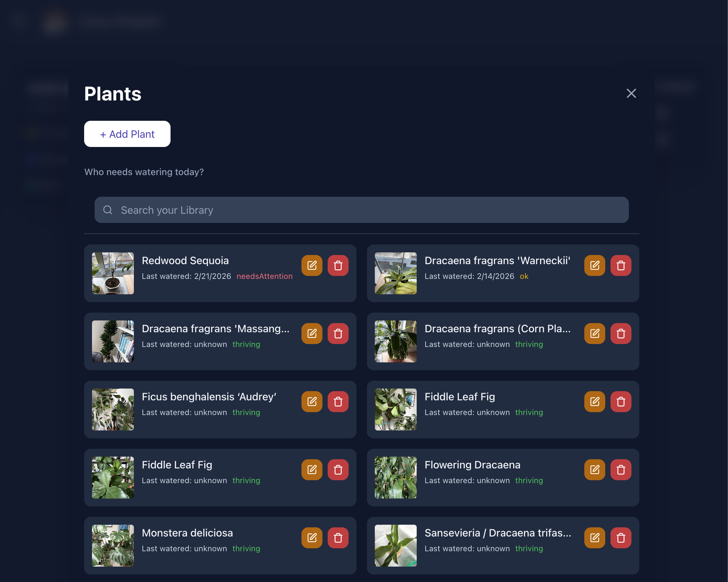
Task: Click the needsAttention status label
Action: [x=264, y=276]
